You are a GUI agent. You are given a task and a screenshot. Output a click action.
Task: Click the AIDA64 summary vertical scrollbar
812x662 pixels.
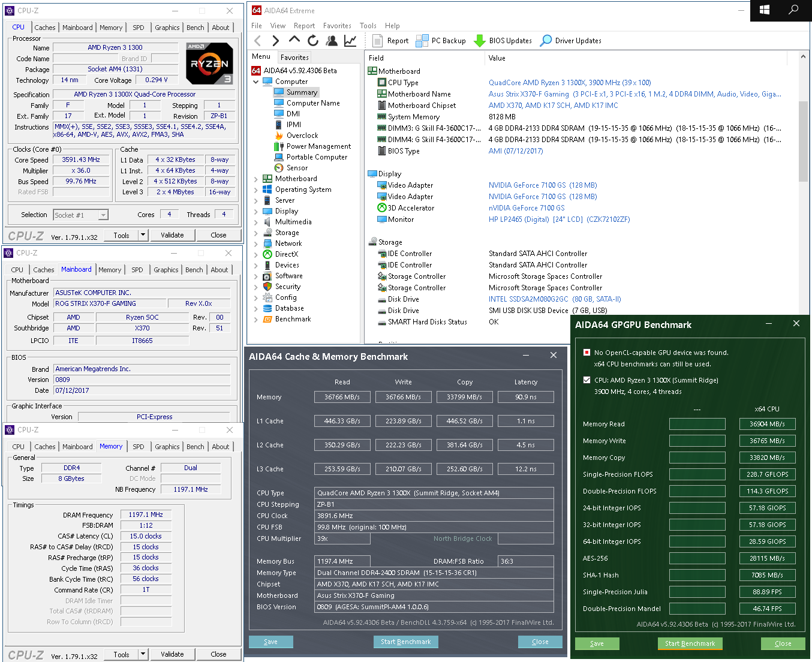pos(803,142)
